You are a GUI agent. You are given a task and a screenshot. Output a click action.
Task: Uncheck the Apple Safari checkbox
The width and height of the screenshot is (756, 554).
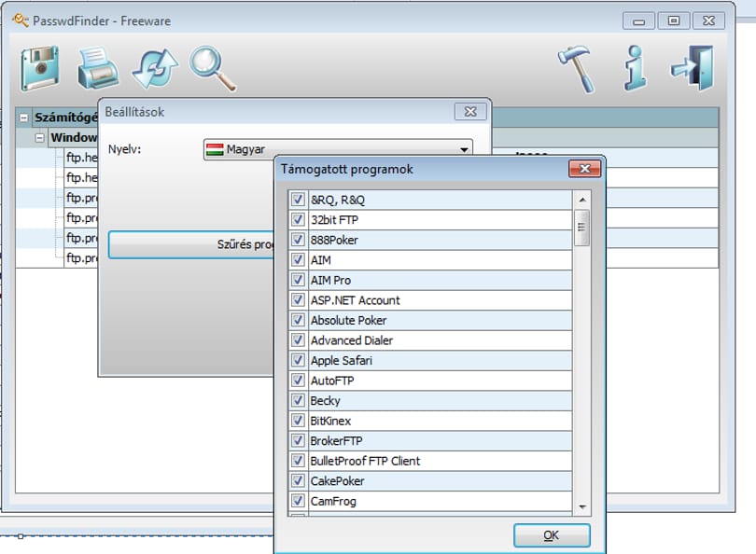coord(298,360)
